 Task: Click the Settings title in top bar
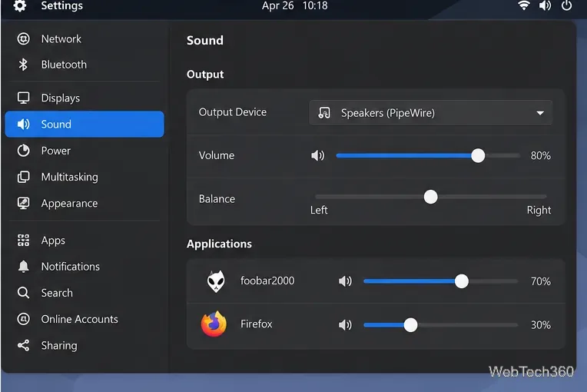tap(61, 5)
